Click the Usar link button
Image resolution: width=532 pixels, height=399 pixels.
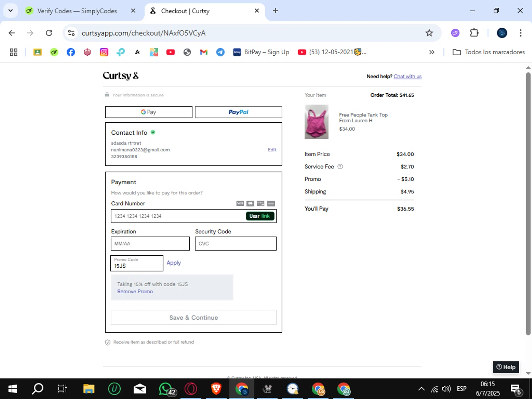(x=260, y=216)
